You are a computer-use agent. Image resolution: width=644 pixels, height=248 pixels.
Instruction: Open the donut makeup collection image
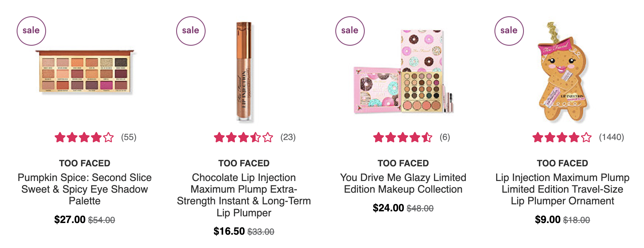pyautogui.click(x=403, y=71)
